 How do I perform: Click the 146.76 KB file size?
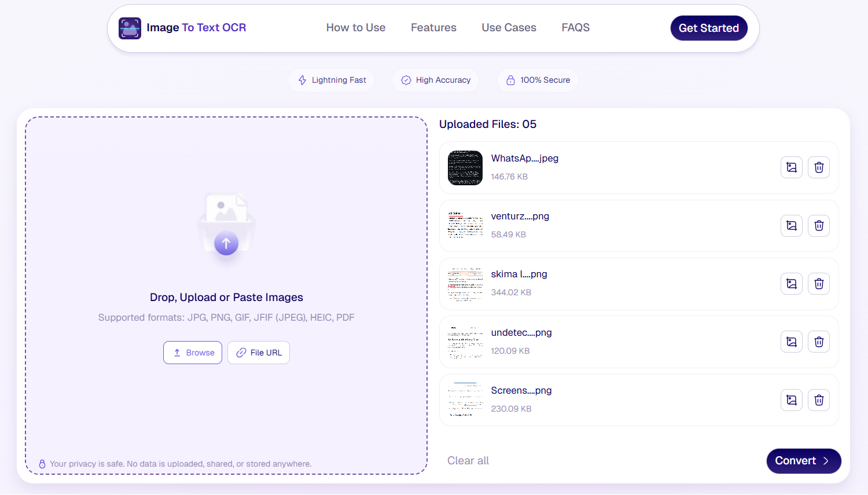pyautogui.click(x=509, y=177)
